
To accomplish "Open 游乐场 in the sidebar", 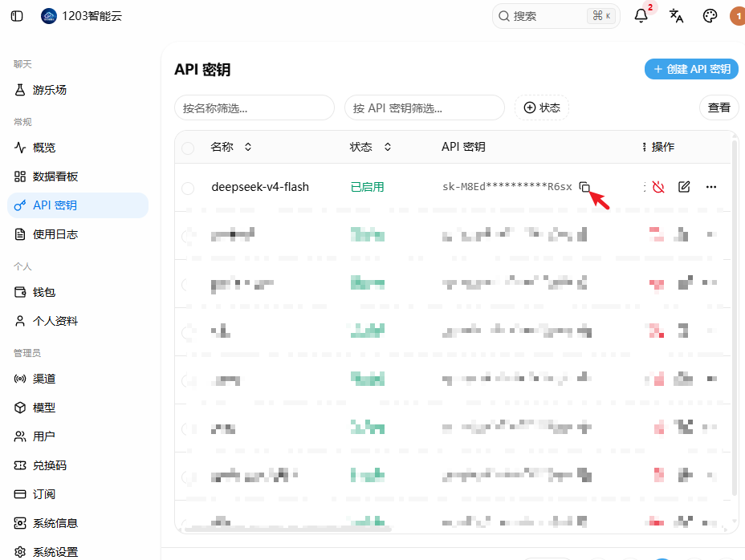I will point(78,90).
